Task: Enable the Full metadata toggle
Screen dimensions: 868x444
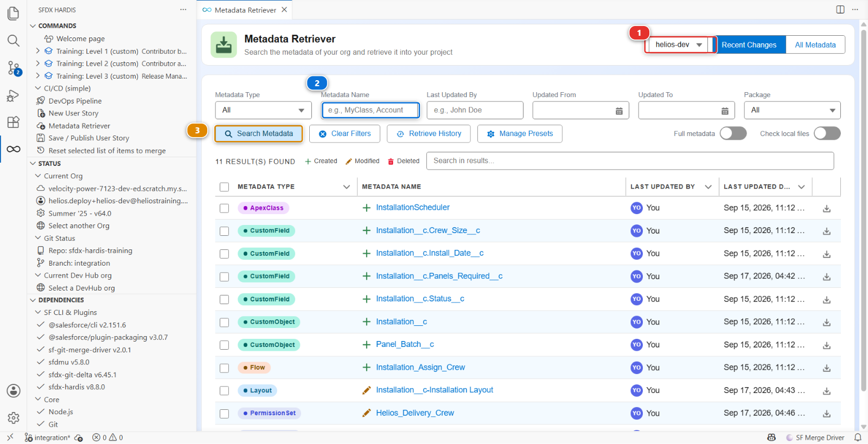Action: click(x=733, y=133)
